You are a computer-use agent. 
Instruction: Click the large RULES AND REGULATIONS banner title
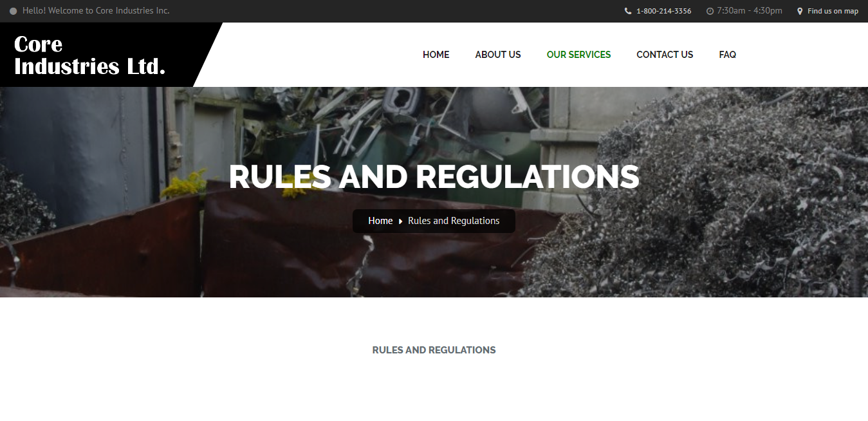434,177
